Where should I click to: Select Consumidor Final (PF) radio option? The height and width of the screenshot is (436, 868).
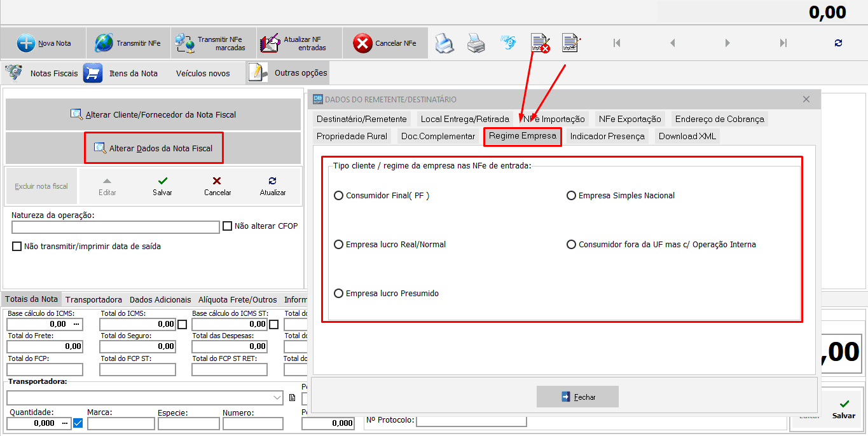tap(339, 196)
